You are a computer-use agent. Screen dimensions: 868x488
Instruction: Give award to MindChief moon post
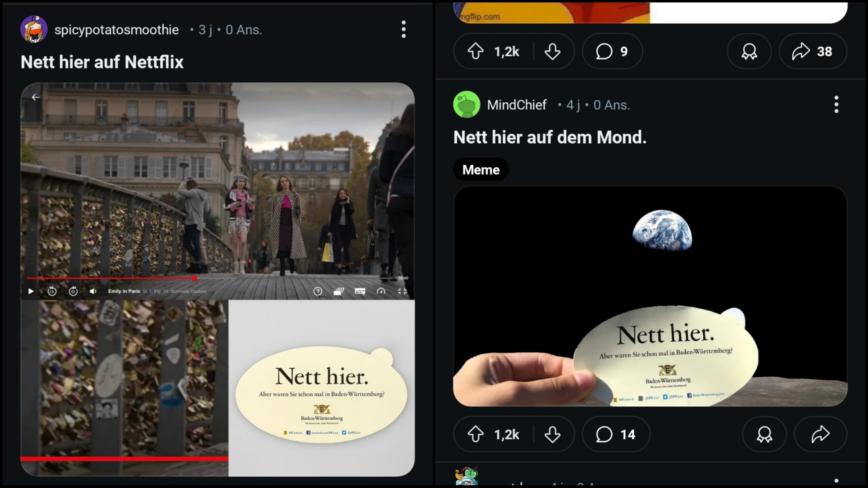(x=764, y=434)
